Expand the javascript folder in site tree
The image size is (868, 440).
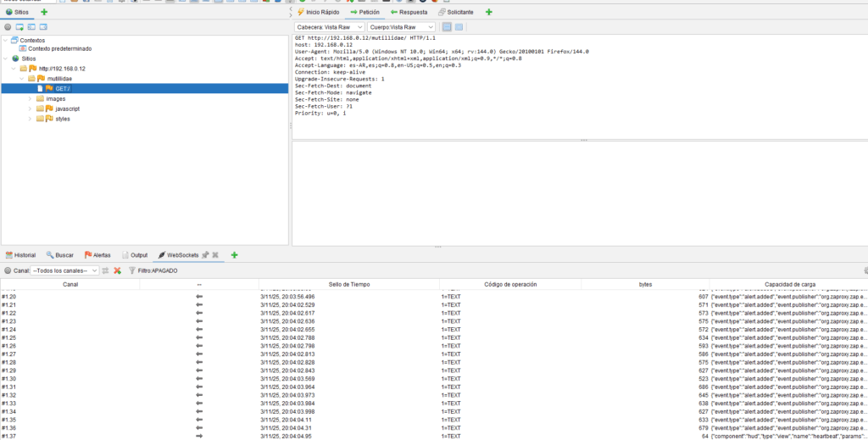(31, 109)
